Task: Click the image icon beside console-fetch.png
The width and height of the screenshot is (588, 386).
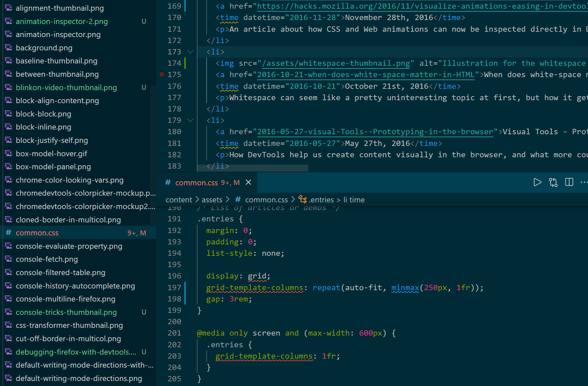Action: click(8, 259)
